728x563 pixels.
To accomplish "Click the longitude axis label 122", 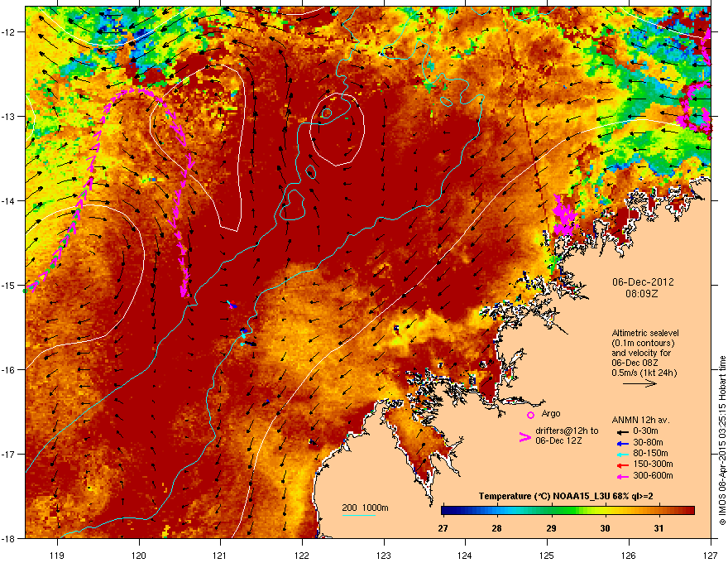I will [x=302, y=556].
